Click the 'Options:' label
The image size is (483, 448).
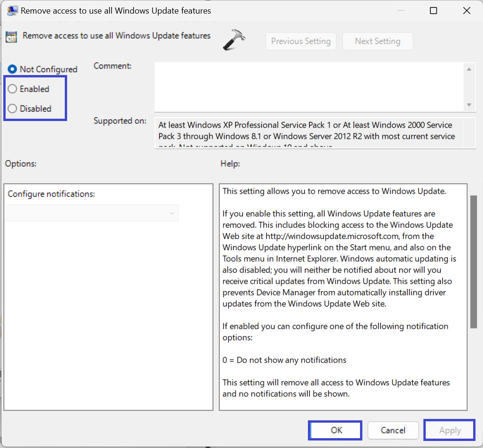21,164
